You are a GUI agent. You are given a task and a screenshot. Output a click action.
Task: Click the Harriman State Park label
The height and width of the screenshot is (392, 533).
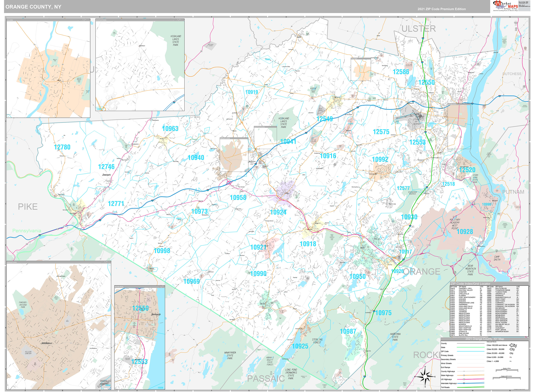[x=395, y=337]
